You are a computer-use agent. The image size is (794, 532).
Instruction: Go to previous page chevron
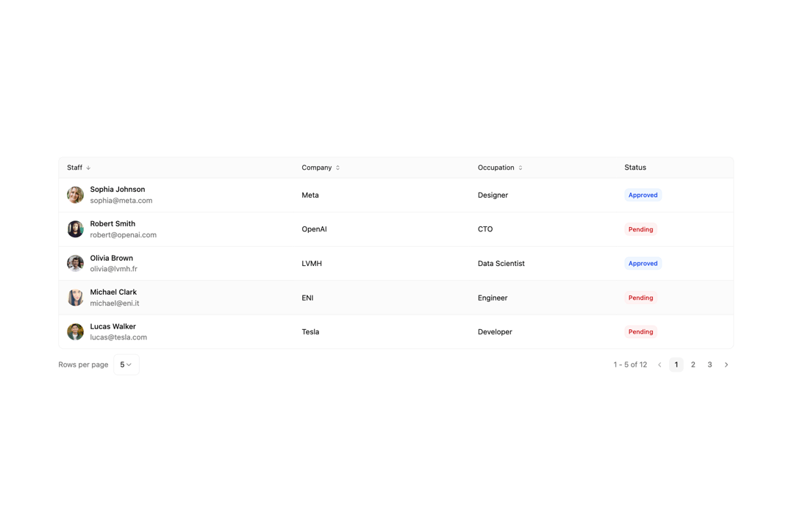(659, 364)
